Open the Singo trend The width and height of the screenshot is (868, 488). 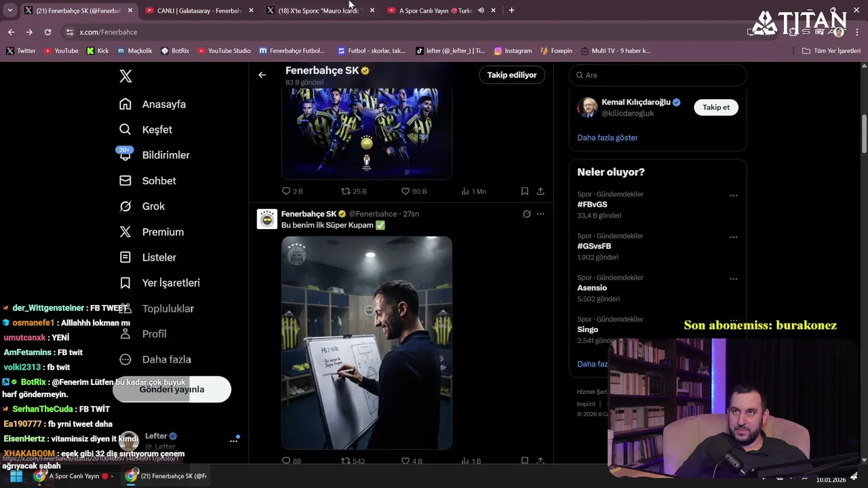[x=587, y=329]
